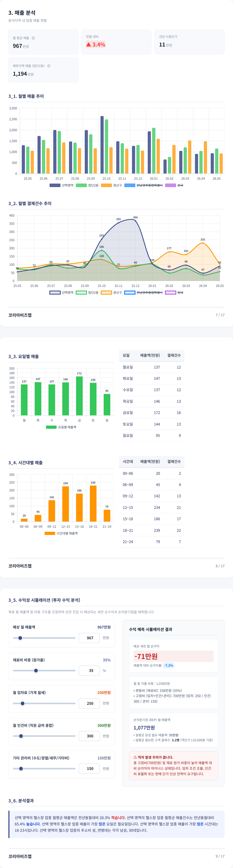Image resolution: width=233 pixels, height=868 pixels.
Task: Toggle the 시간대별 매출액 legend item
Action: [61, 533]
